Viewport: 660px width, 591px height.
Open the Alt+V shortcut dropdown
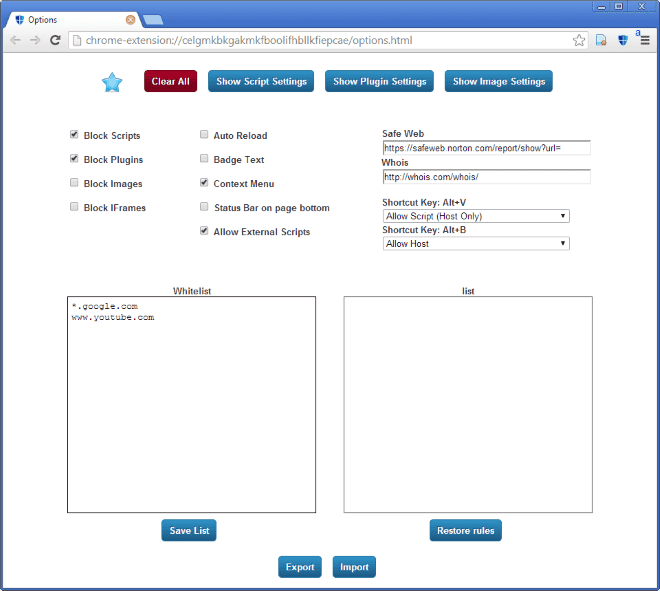tap(476, 216)
